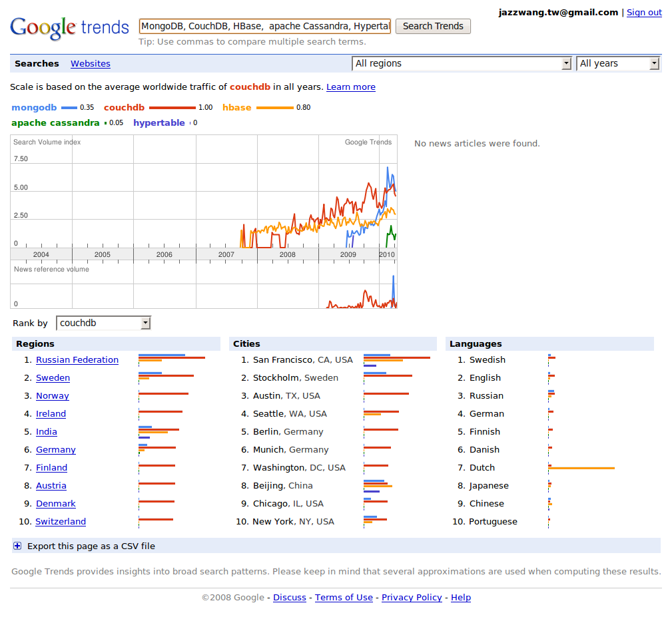
Task: Click the Beijing, China city row
Action: pyautogui.click(x=334, y=486)
